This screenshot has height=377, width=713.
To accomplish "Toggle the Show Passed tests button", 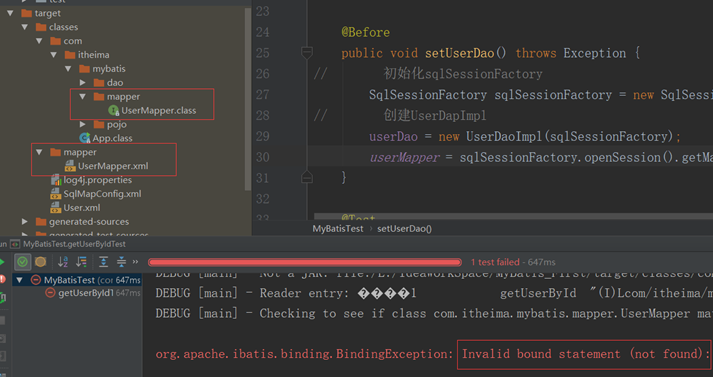I will [x=22, y=261].
